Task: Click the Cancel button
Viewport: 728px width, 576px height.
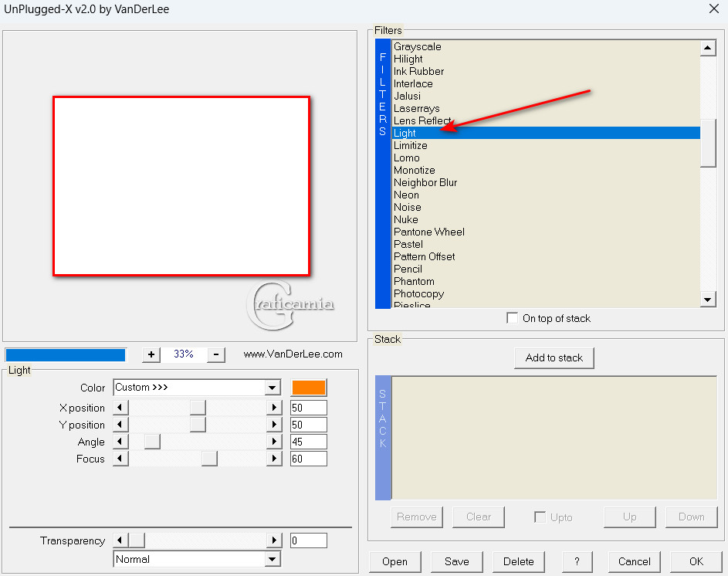Action: [x=635, y=561]
